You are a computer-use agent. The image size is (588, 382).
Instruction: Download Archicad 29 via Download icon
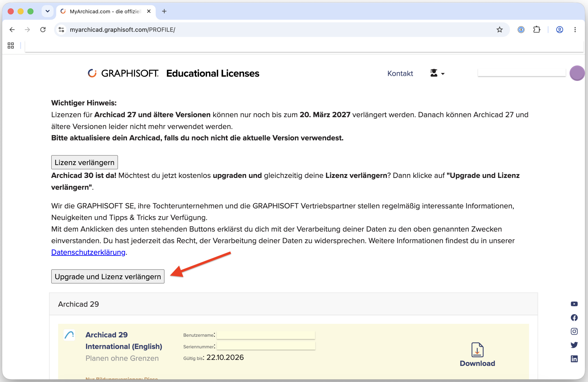click(x=477, y=355)
